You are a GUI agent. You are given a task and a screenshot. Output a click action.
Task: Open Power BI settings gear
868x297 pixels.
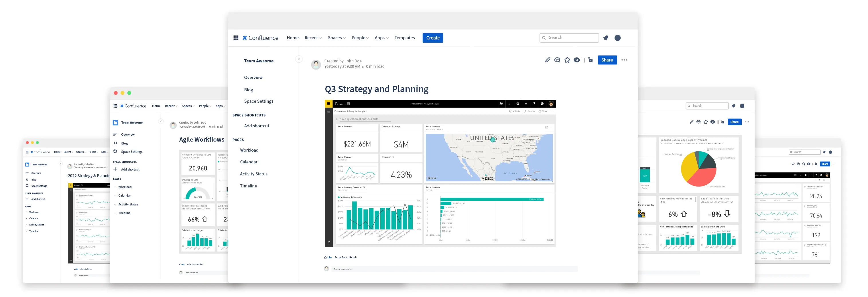coord(517,104)
